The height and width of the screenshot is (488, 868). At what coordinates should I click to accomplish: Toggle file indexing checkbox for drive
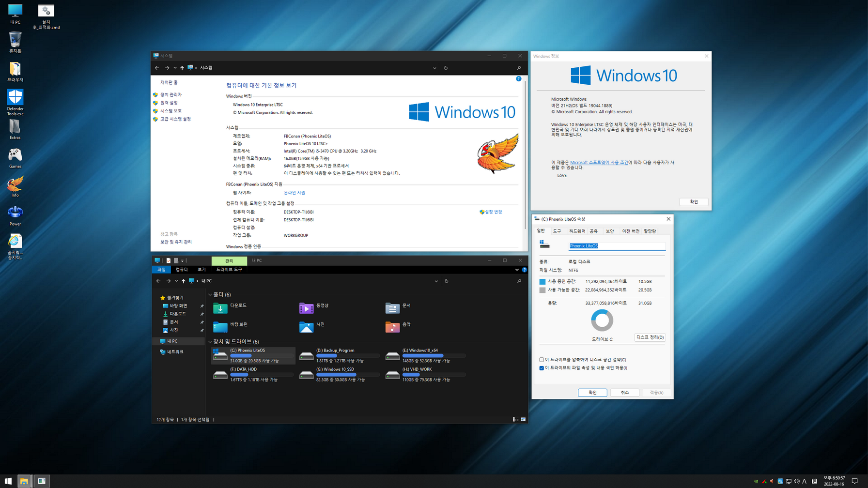point(542,368)
